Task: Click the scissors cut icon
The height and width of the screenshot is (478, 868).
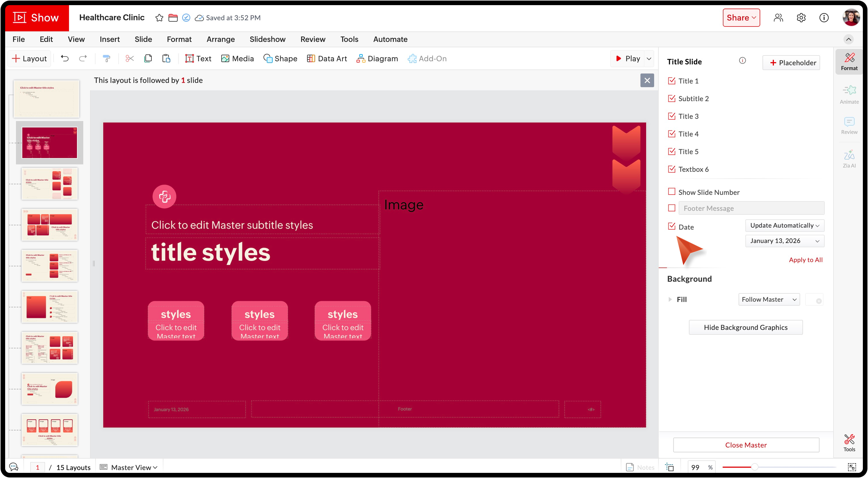Action: pyautogui.click(x=130, y=59)
